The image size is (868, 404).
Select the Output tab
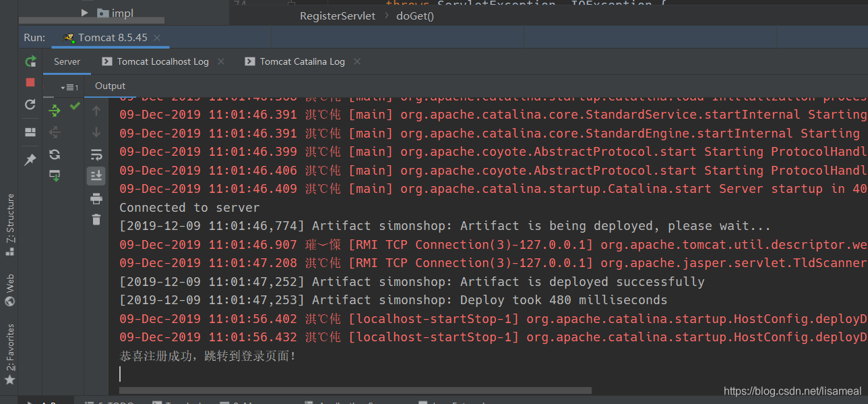[111, 86]
